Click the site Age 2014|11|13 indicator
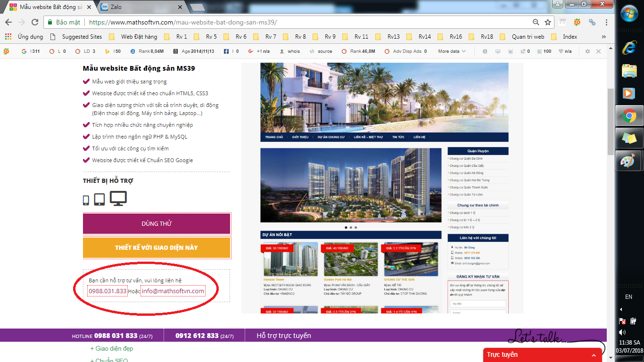Viewport: 644px width, 362px height. 193,51
